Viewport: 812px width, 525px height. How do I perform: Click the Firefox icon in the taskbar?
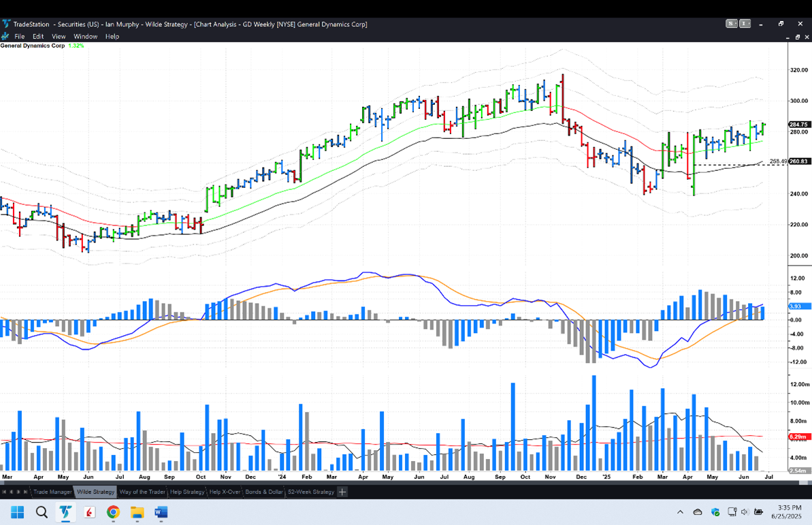[x=89, y=511]
